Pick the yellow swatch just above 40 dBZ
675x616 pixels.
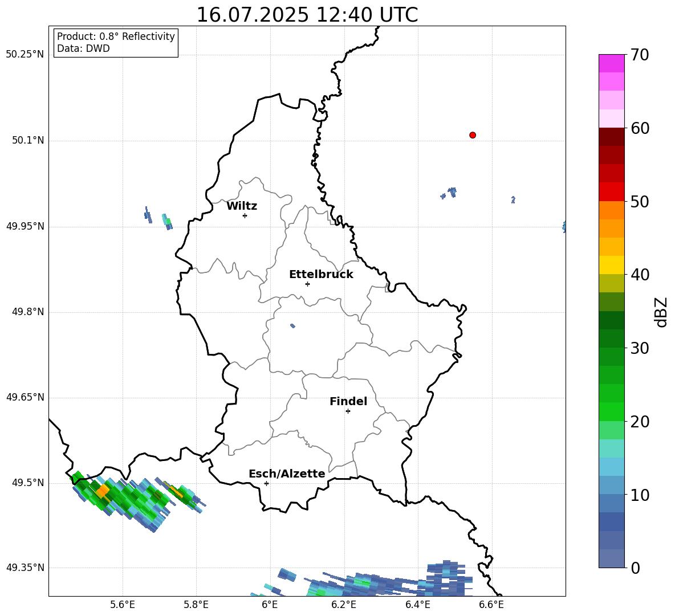click(611, 265)
